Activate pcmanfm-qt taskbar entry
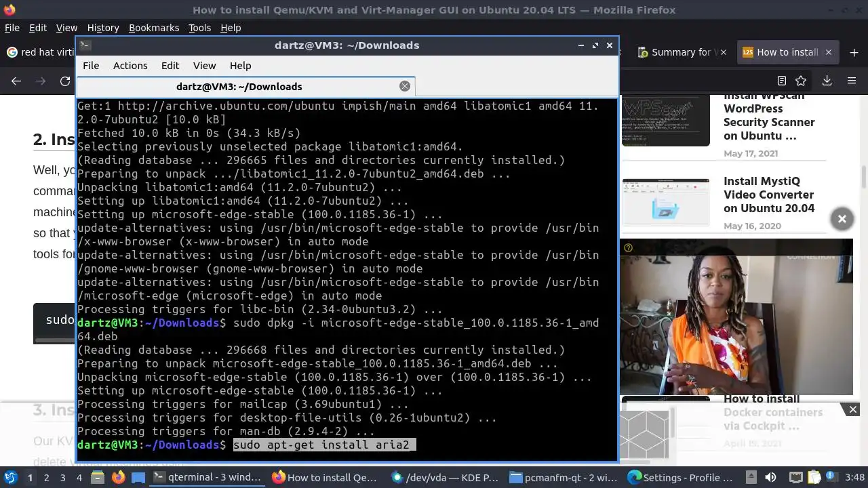Image resolution: width=868 pixels, height=488 pixels. click(563, 477)
